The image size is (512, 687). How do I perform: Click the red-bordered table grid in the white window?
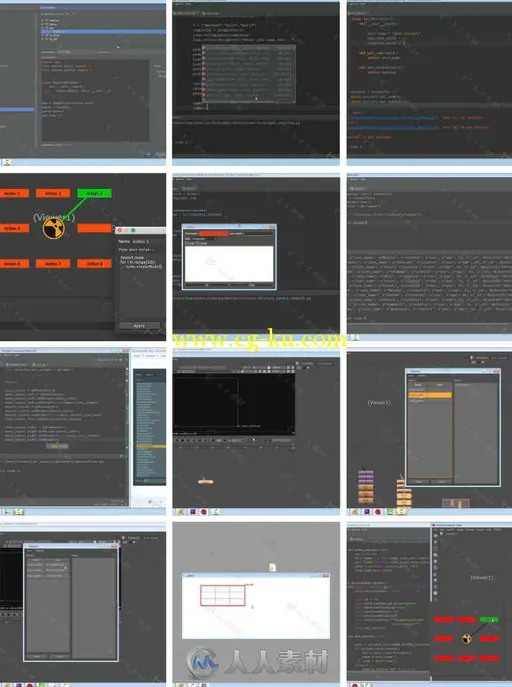point(222,595)
